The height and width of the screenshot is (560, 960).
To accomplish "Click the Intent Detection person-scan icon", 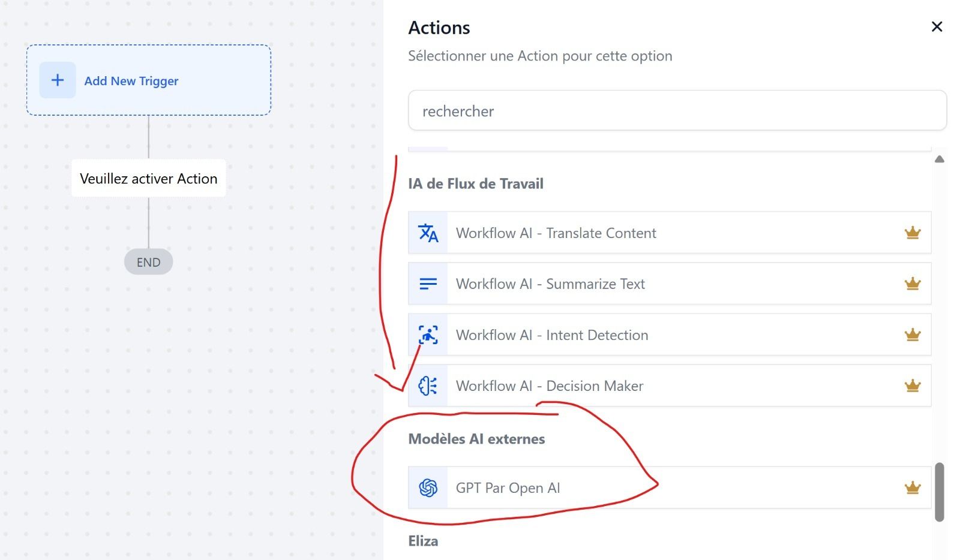I will 428,335.
